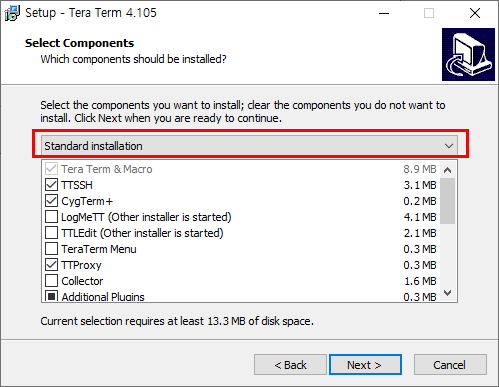Uncheck the TTProxy checkbox
The height and width of the screenshot is (387, 499).
tap(51, 265)
